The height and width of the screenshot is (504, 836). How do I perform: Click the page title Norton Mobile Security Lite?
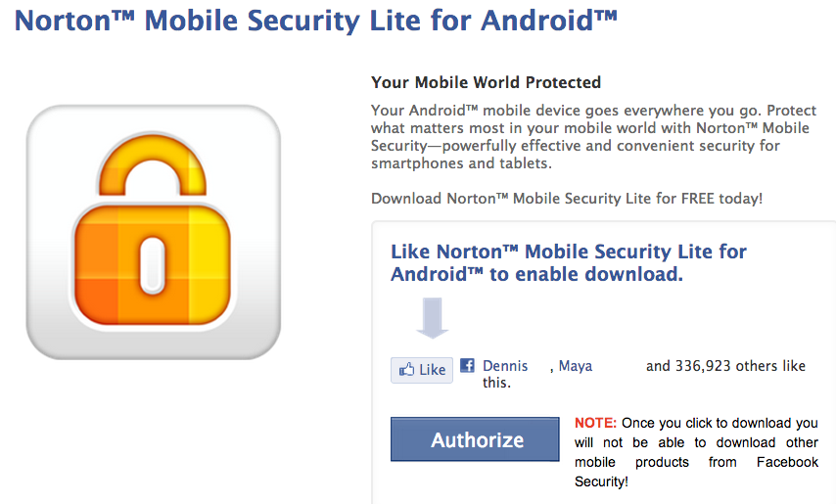point(316,22)
